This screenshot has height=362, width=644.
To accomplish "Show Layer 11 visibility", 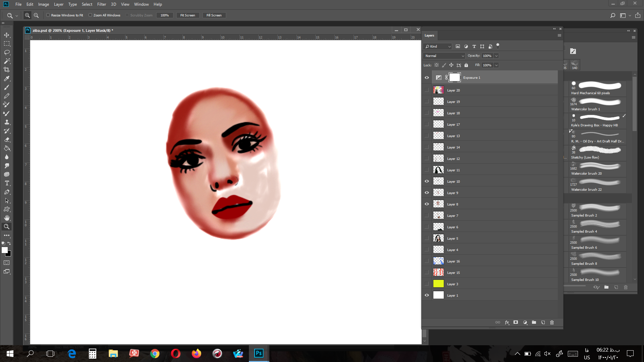I will 427,170.
